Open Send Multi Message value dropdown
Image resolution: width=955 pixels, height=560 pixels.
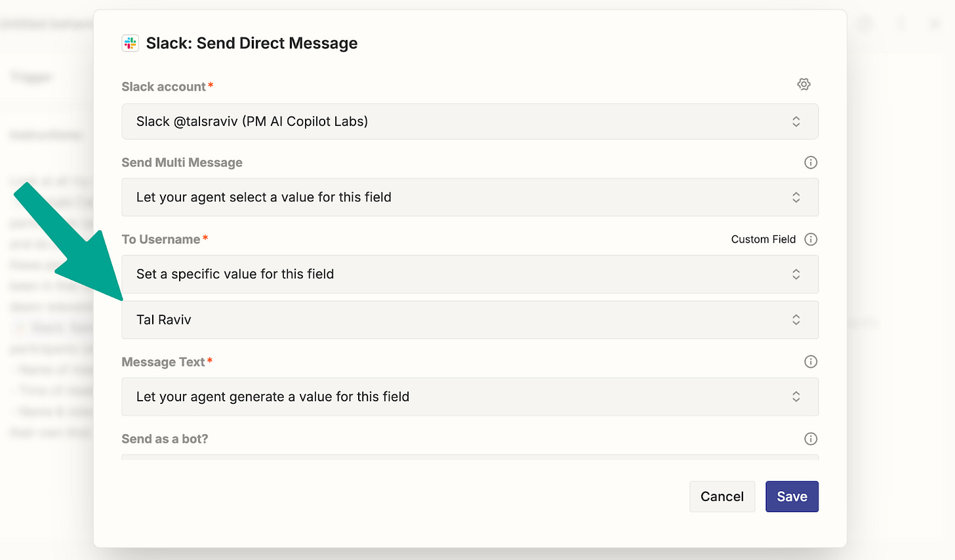(470, 197)
